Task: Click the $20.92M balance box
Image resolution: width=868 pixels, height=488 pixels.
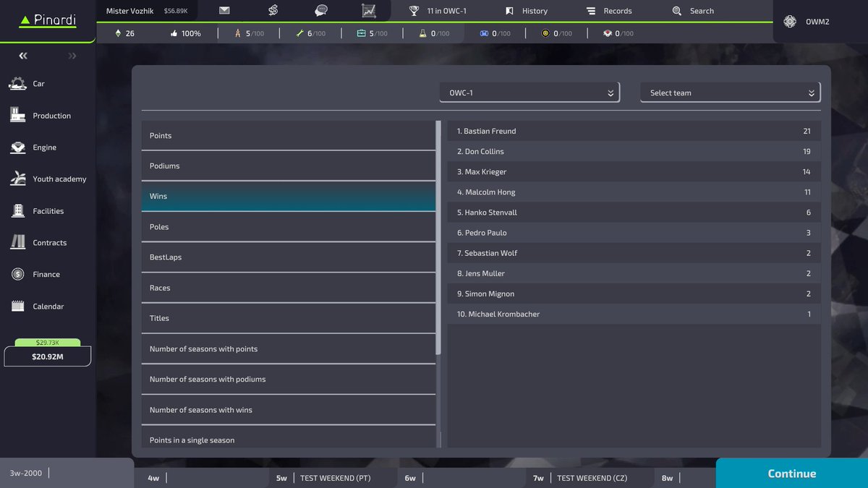Action: click(48, 356)
